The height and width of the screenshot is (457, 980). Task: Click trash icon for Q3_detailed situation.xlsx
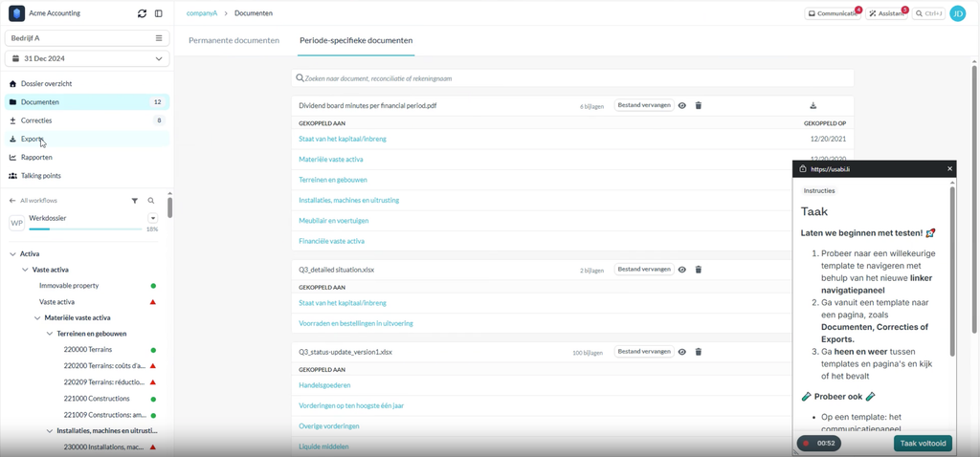(699, 270)
